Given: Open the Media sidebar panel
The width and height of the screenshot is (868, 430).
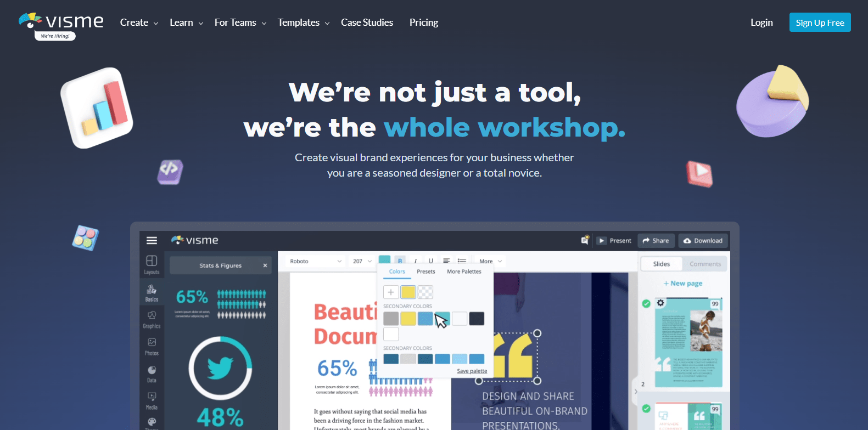Looking at the screenshot, I should (152, 400).
